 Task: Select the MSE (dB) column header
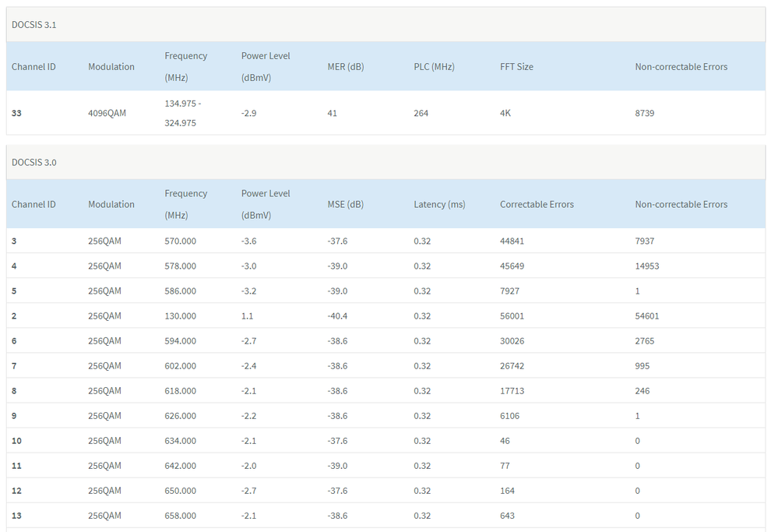point(345,205)
